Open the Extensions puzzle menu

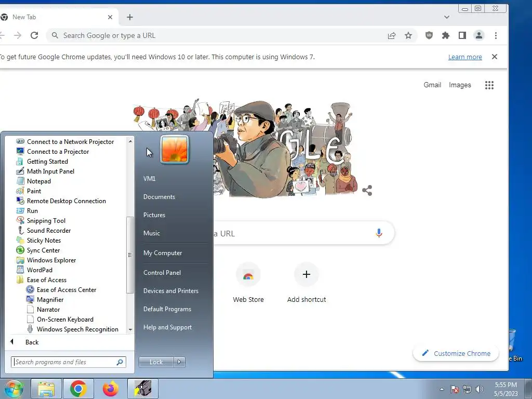click(x=445, y=35)
